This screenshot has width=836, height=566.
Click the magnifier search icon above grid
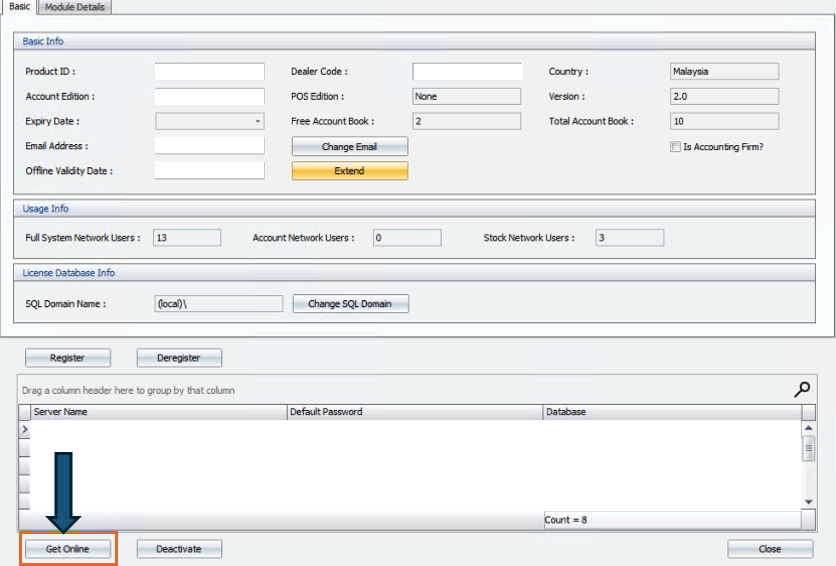coord(802,390)
